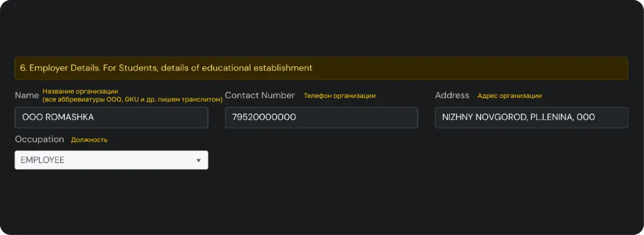Click the EMPLOYEE text inside the dropdown
The width and height of the screenshot is (644, 235).
coord(42,160)
